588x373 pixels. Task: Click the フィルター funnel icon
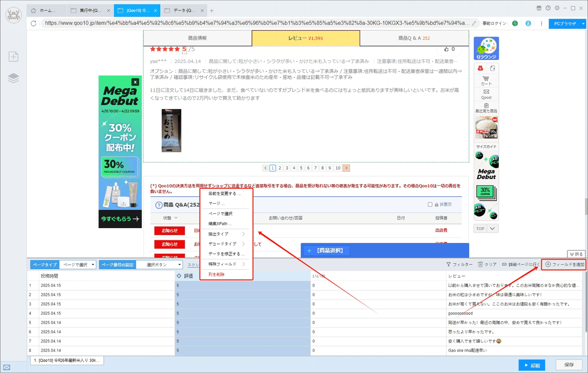448,264
